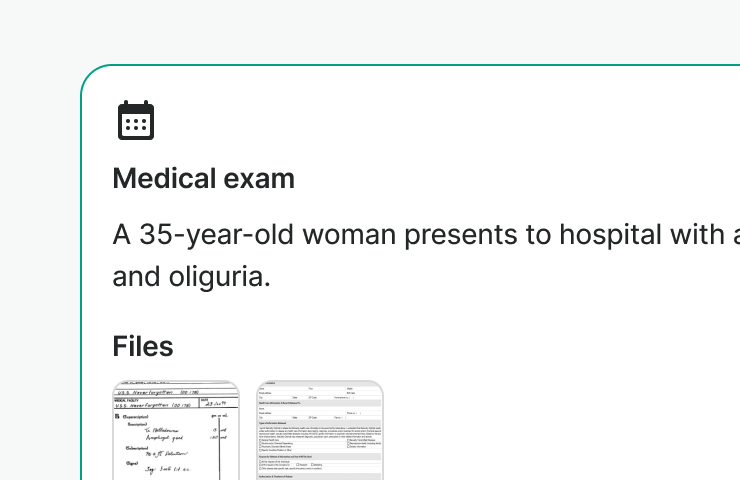Click the paragraph text block in the form thumbnail
The height and width of the screenshot is (480, 740).
(320, 428)
